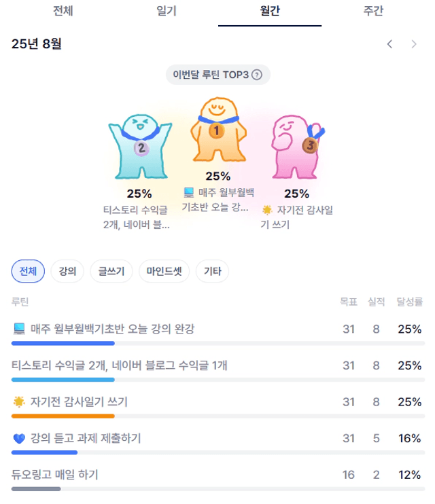Click the orange progress bar for 자기전 감사일기
The width and height of the screenshot is (435, 504).
tap(63, 416)
